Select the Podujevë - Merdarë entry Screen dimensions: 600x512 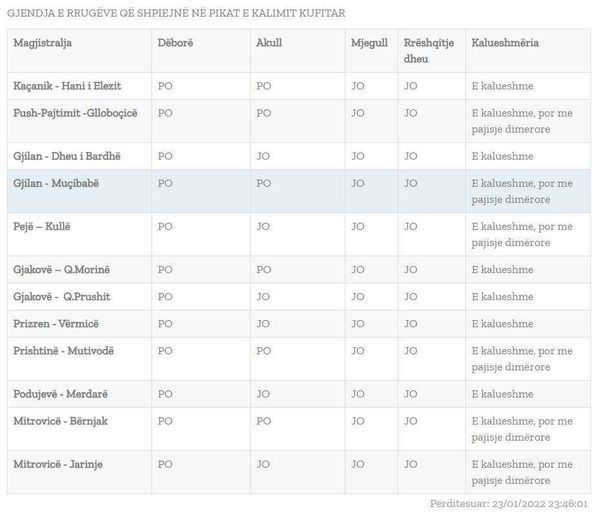60,394
